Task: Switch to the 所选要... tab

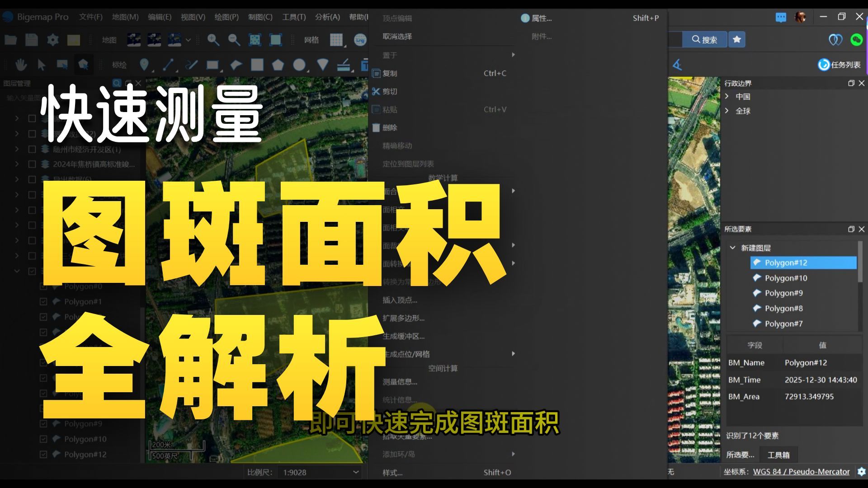Action: pyautogui.click(x=741, y=455)
